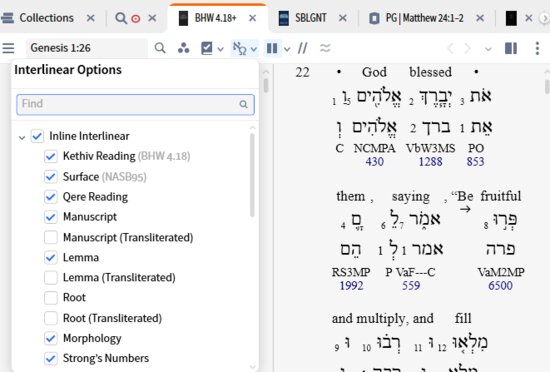The width and height of the screenshot is (550, 372).
Task: Go back with the left navigation arrow
Action: (x=450, y=48)
